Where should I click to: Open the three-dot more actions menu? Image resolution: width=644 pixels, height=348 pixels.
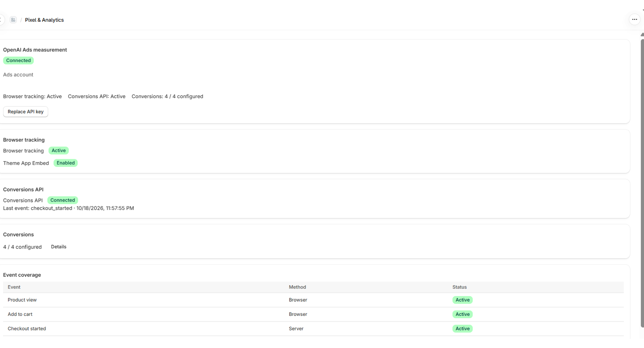point(634,19)
